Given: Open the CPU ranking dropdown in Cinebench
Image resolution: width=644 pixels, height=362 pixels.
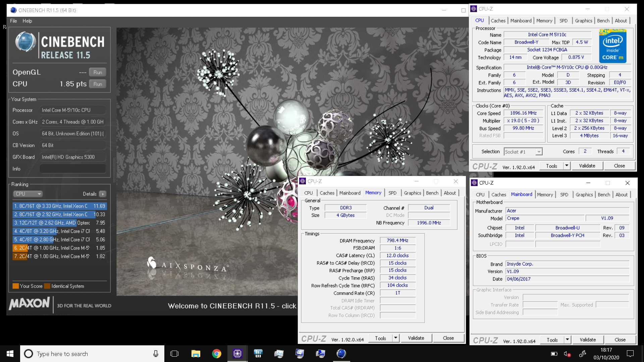Looking at the screenshot, I should click(x=28, y=194).
